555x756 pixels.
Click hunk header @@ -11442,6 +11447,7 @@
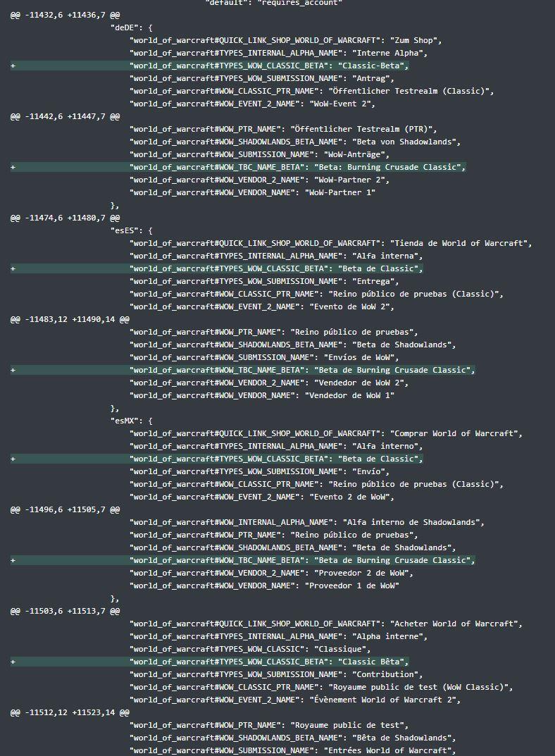click(65, 116)
